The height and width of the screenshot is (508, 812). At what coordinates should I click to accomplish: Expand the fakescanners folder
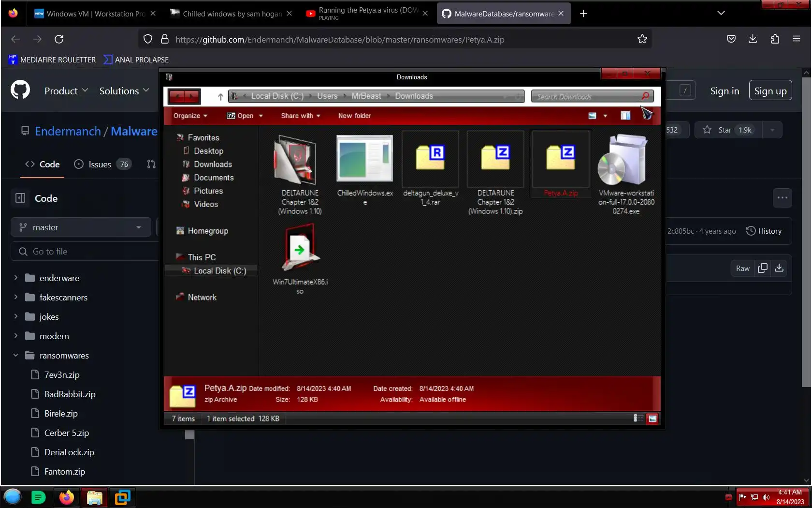tap(16, 297)
